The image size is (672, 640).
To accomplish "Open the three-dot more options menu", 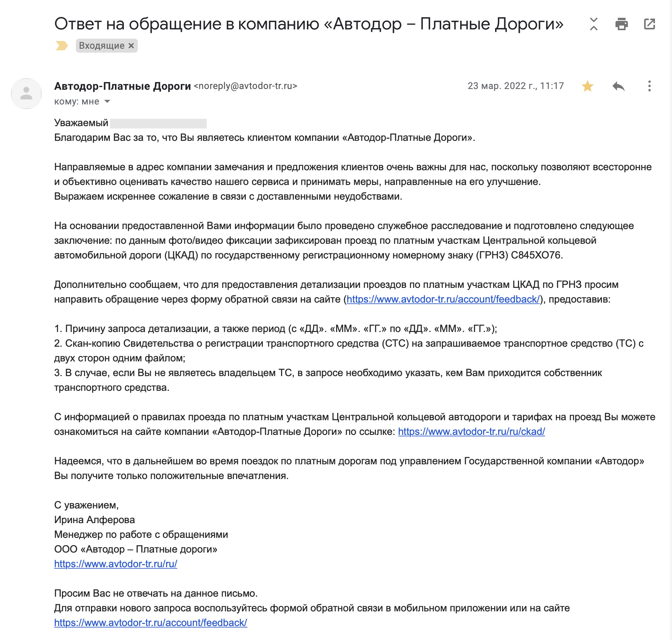I will 649,86.
